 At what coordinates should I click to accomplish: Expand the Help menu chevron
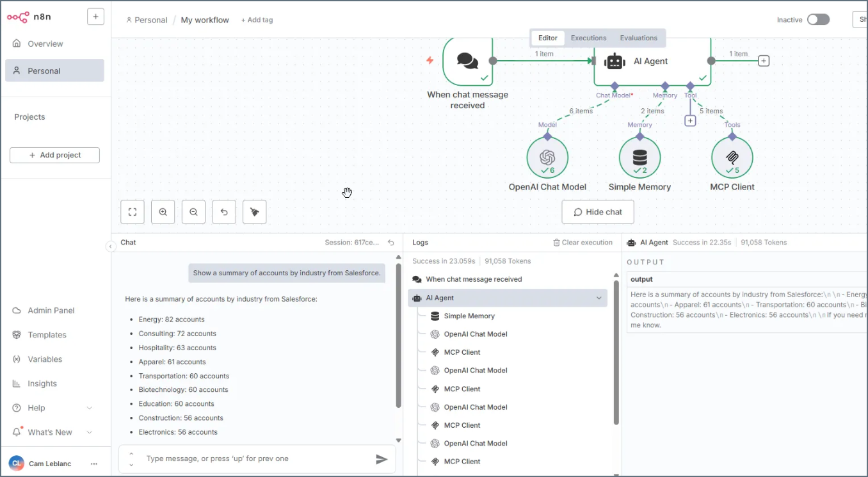click(x=89, y=408)
